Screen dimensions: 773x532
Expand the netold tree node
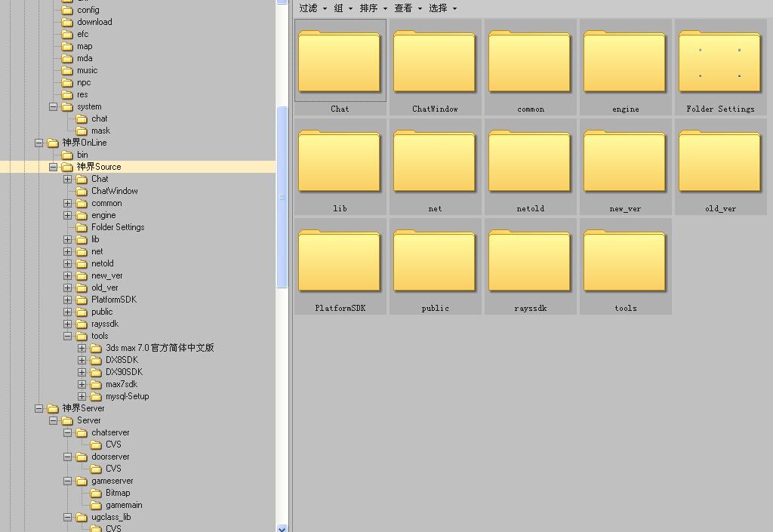67,263
